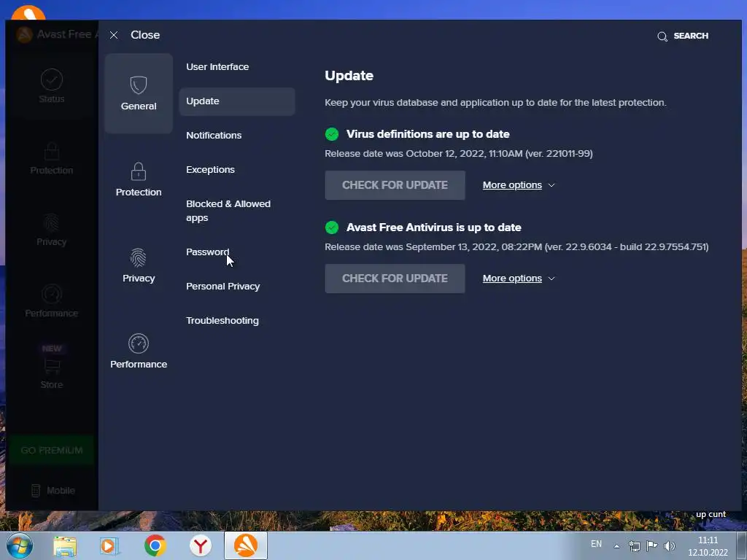
Task: Click the X icon next to Close
Action: coord(113,35)
